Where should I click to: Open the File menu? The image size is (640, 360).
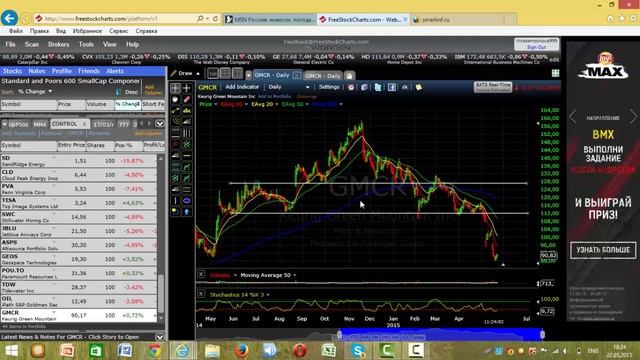(x=10, y=44)
